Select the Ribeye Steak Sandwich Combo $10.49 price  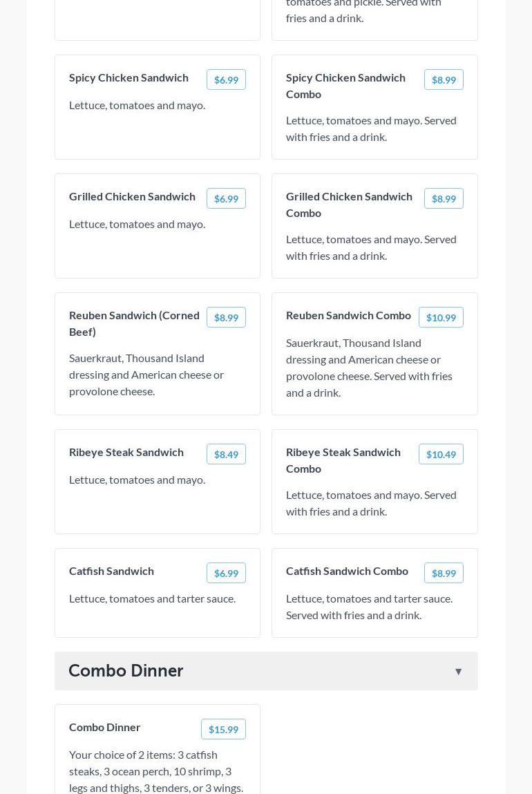click(441, 454)
